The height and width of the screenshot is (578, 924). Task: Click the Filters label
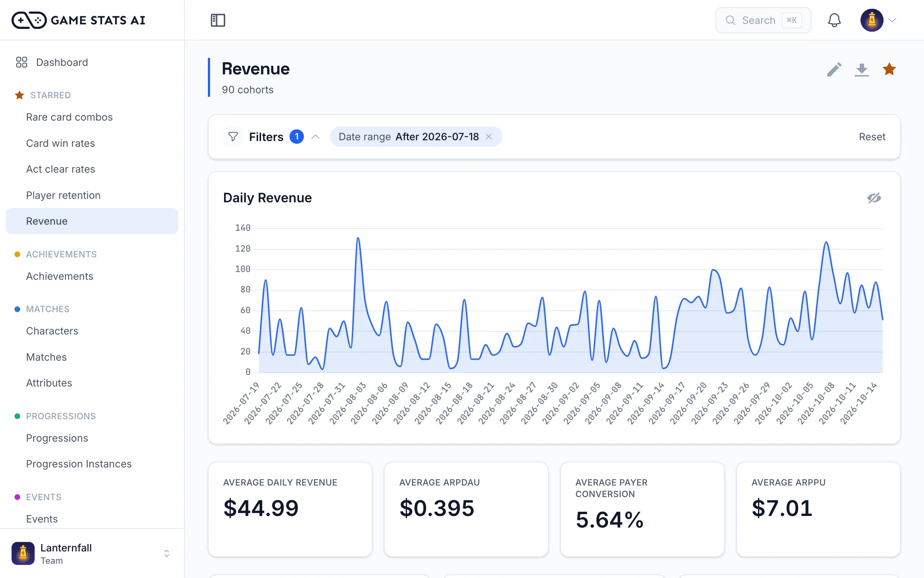pyautogui.click(x=266, y=137)
